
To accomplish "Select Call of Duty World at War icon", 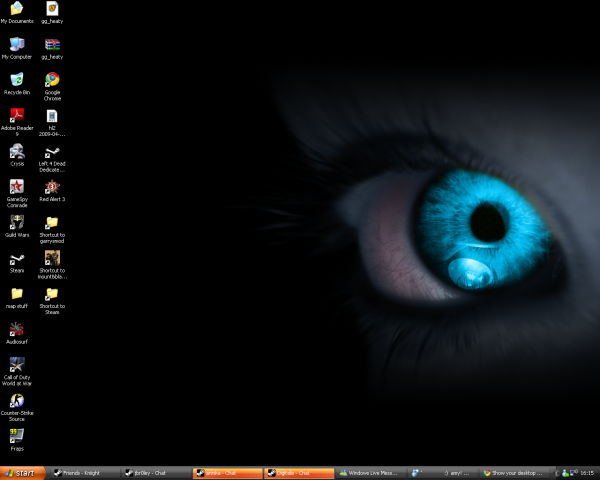I will pos(17,366).
